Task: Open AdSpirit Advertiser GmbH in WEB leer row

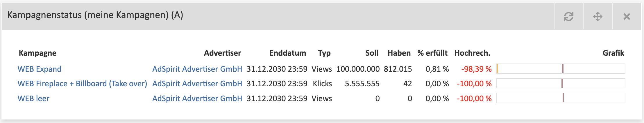Action: pyautogui.click(x=197, y=99)
